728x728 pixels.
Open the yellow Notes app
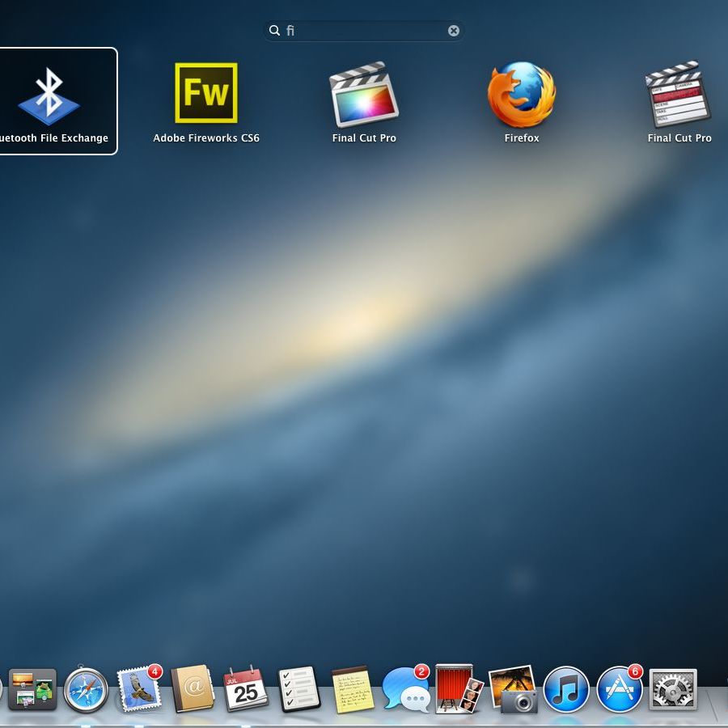353,690
